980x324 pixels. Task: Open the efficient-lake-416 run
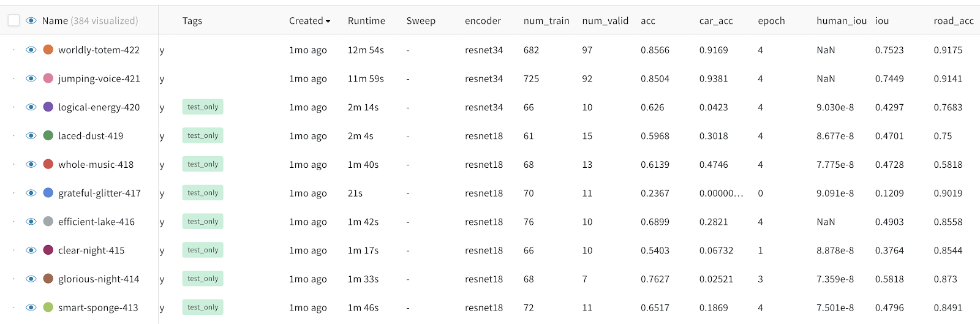pyautogui.click(x=96, y=222)
